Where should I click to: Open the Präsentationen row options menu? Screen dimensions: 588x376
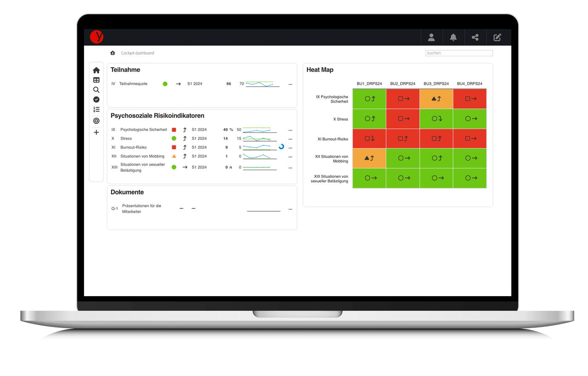coord(290,209)
